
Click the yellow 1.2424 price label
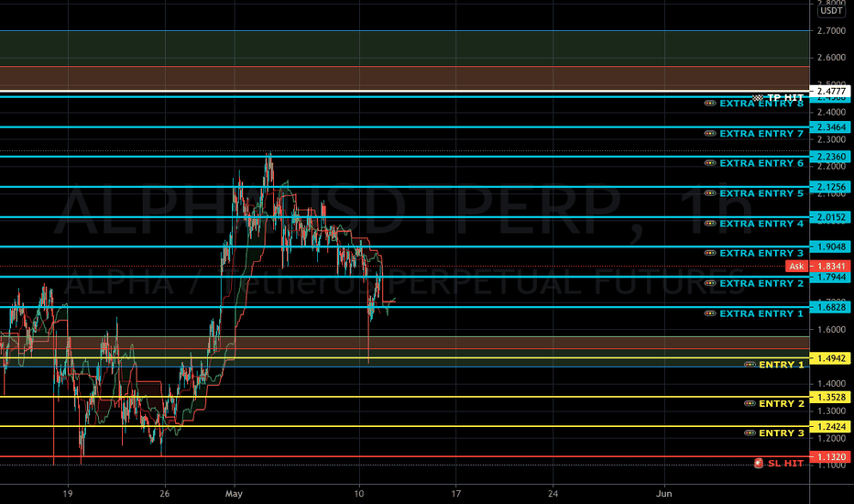point(831,427)
